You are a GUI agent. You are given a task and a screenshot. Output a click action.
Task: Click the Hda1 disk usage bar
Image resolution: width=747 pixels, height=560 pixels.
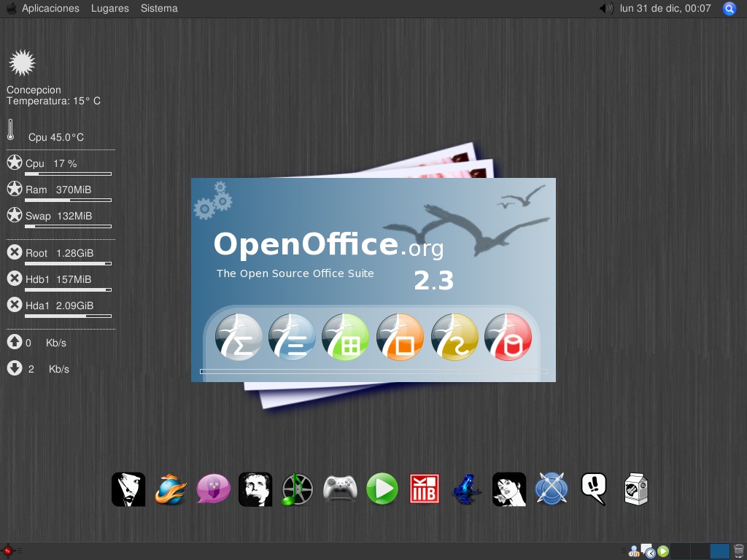point(68,316)
